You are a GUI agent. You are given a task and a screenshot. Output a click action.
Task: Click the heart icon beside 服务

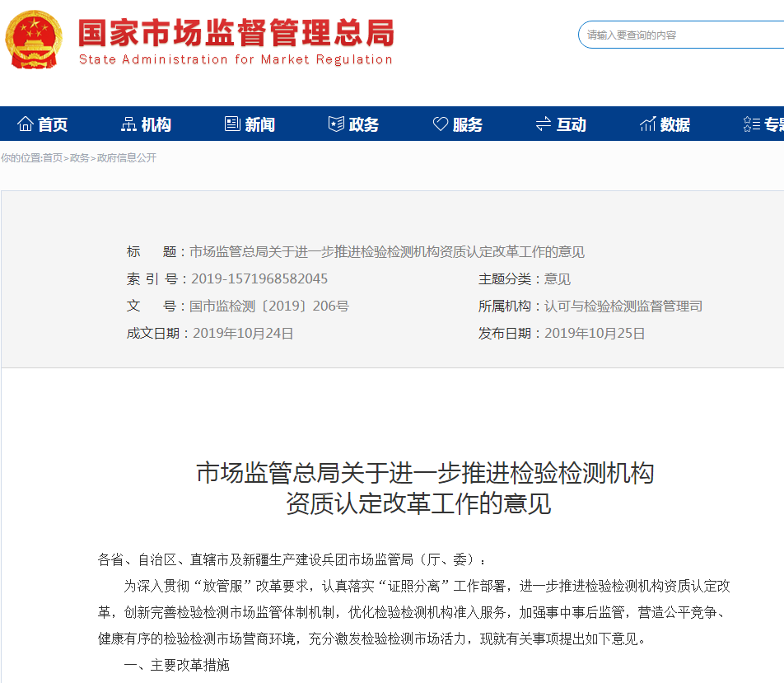click(x=441, y=124)
